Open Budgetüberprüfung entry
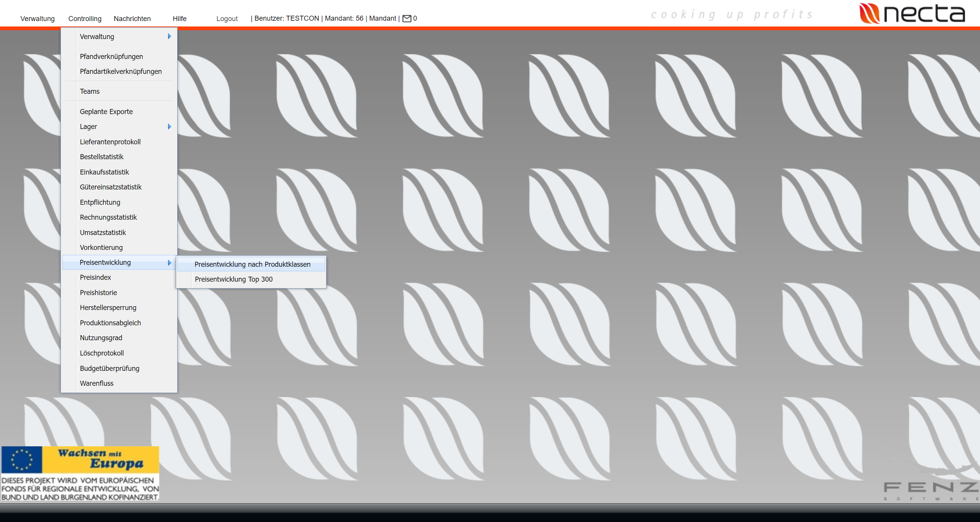This screenshot has width=980, height=522. [109, 369]
